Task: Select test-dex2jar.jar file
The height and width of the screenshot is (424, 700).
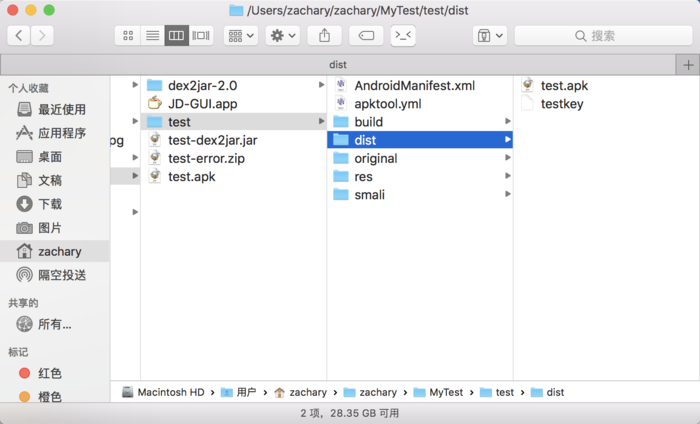Action: click(x=233, y=140)
